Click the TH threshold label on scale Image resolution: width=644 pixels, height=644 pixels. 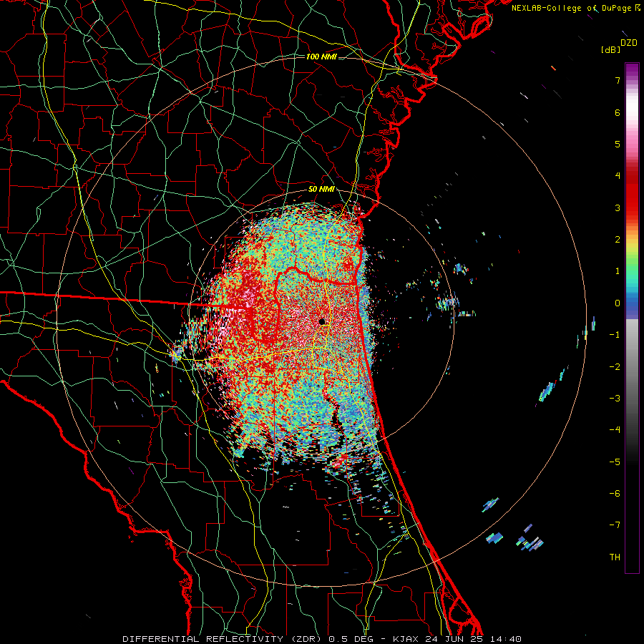click(x=615, y=557)
